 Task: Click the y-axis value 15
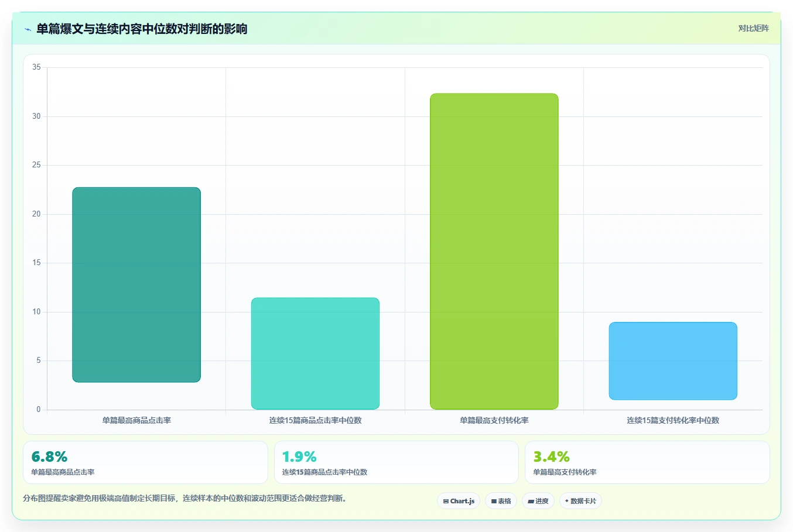(37, 263)
